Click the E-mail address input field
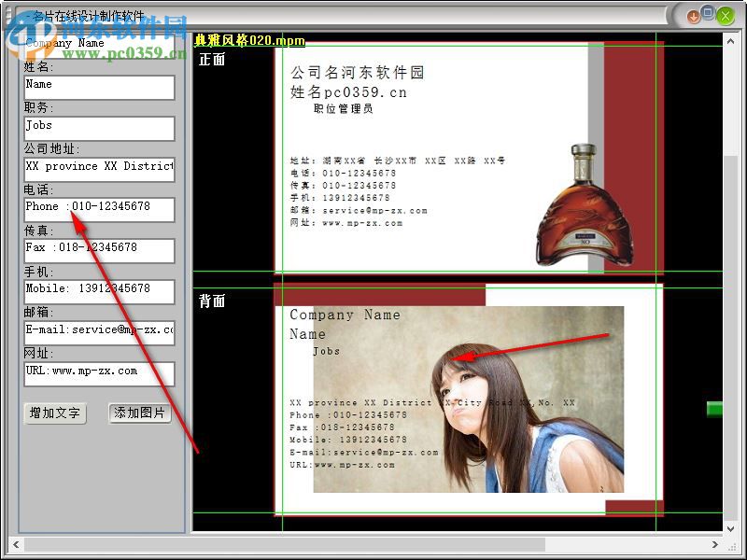Viewport: 747px width, 560px height. (x=99, y=331)
